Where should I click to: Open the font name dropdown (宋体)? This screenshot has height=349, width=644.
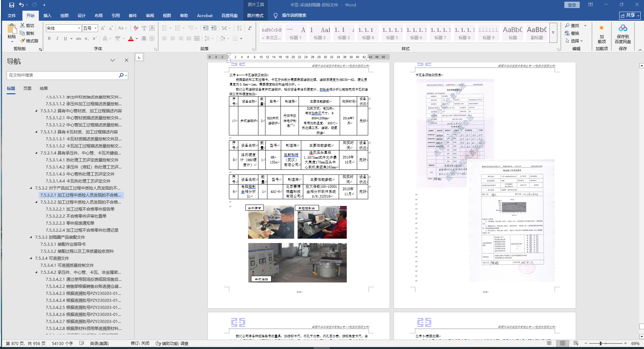click(79, 28)
